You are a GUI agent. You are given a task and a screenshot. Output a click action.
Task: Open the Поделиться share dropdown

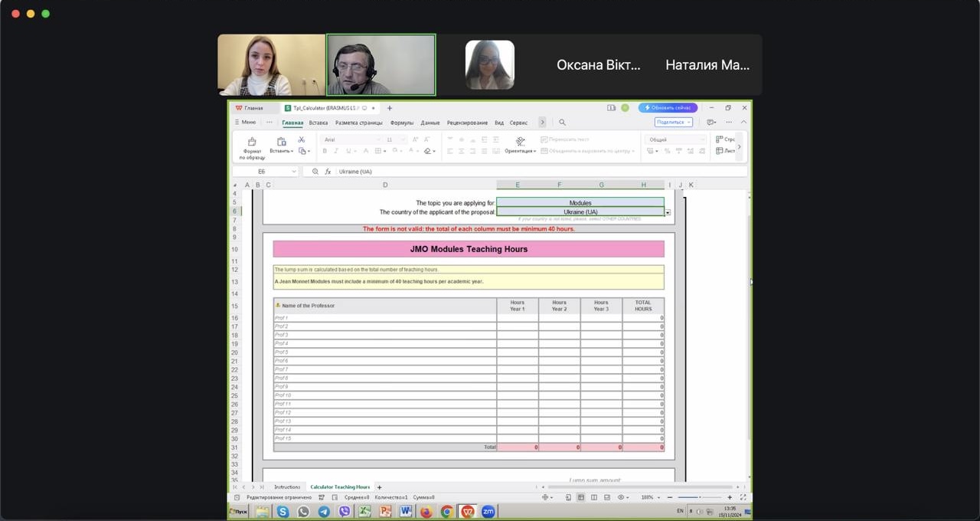tap(674, 123)
